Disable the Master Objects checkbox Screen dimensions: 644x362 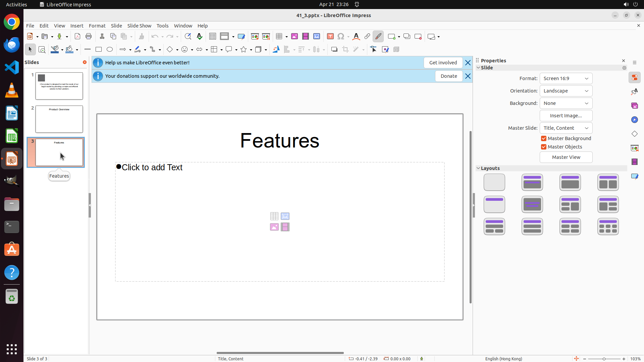pyautogui.click(x=544, y=147)
